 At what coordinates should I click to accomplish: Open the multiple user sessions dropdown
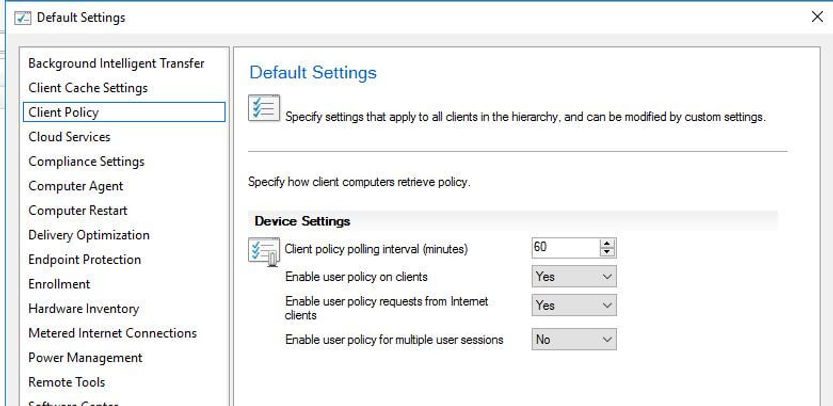(x=574, y=340)
